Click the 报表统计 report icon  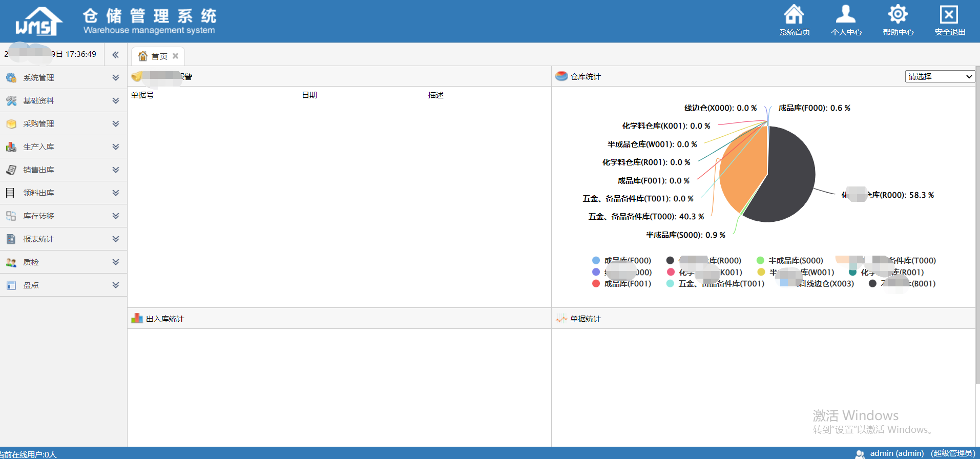point(11,239)
